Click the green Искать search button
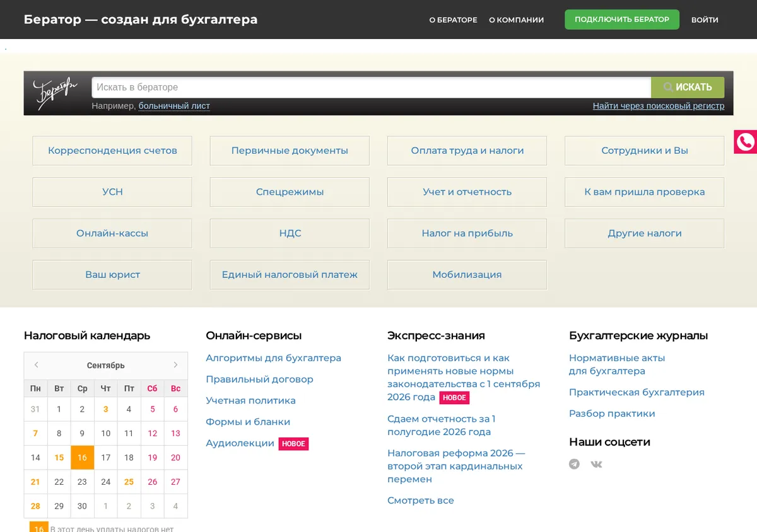Screen dimensions: 757x532 688,87
